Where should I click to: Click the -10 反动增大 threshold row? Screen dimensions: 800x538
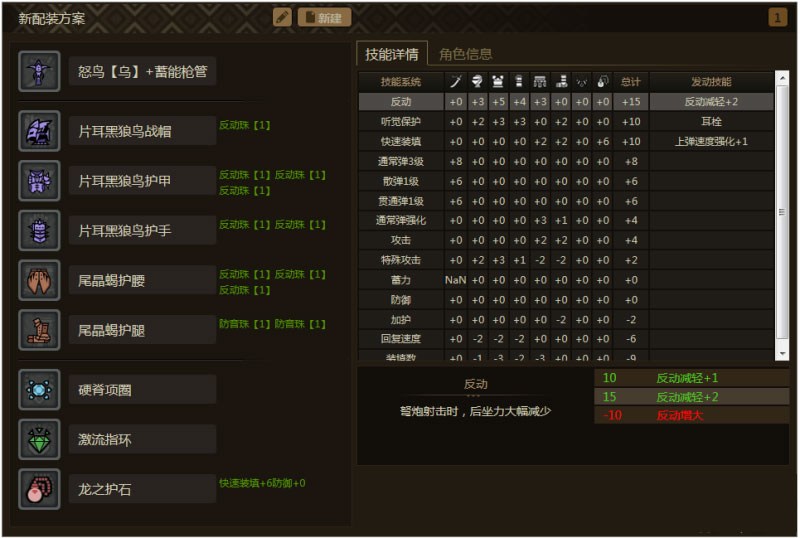[x=691, y=415]
